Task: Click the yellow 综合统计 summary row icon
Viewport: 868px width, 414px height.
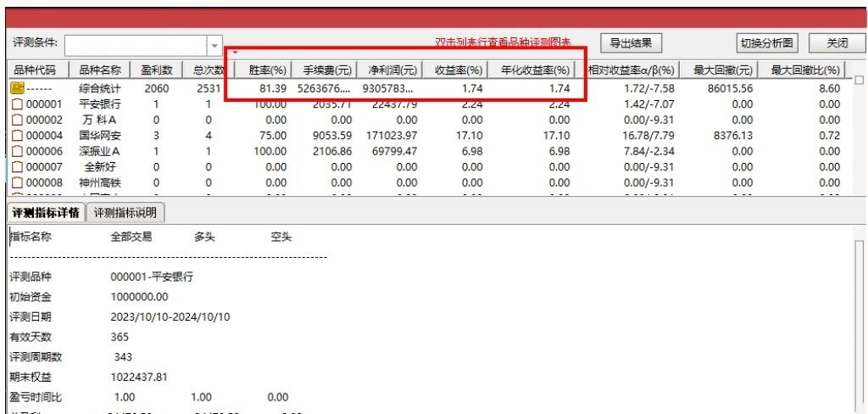Action: point(16,88)
